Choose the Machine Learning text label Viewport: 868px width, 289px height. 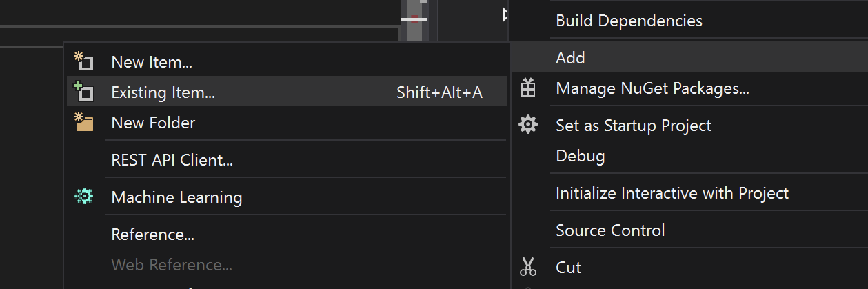(176, 198)
